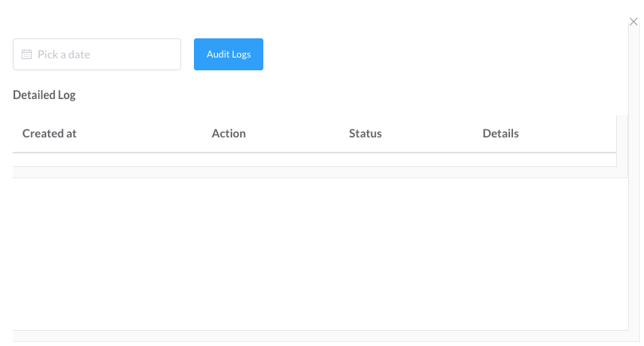This screenshot has width=644, height=346.
Task: Click the gutter cell right of Details header
Action: (x=622, y=133)
